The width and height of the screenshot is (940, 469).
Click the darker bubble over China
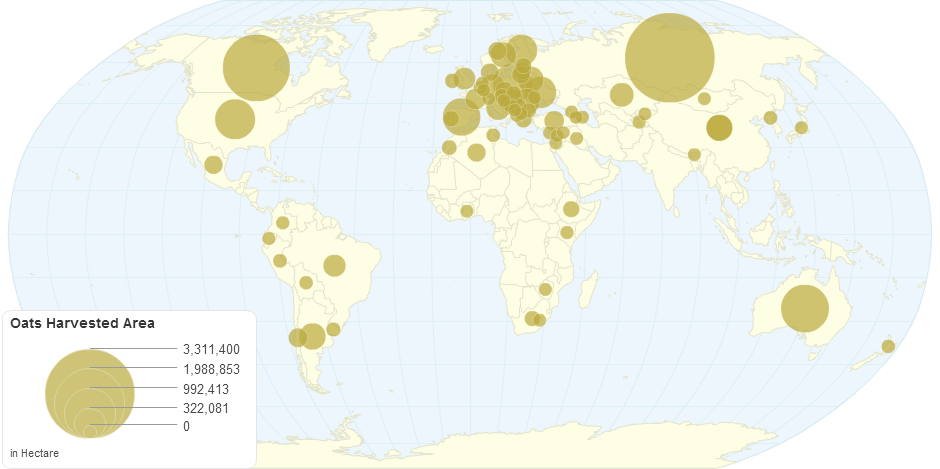[x=719, y=128]
